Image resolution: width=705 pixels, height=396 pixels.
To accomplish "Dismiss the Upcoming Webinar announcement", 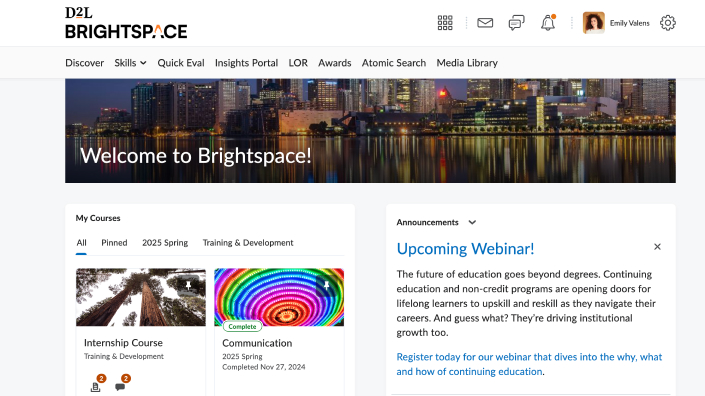I will 657,247.
